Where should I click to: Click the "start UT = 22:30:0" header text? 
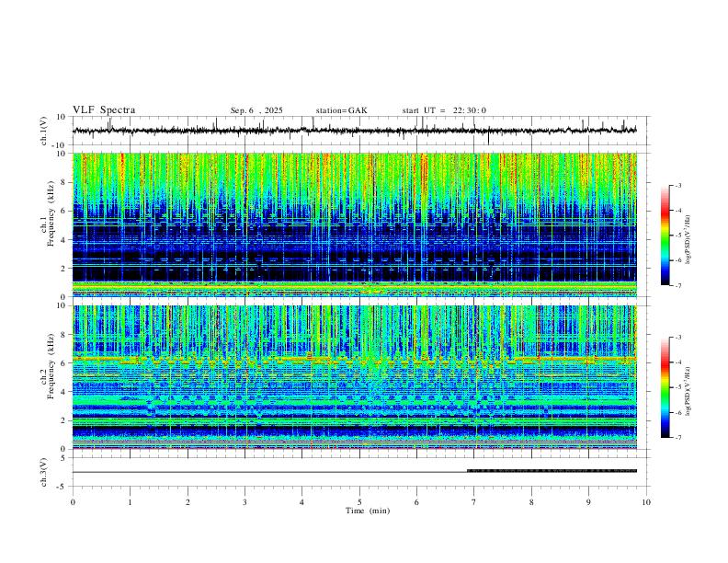(x=444, y=110)
